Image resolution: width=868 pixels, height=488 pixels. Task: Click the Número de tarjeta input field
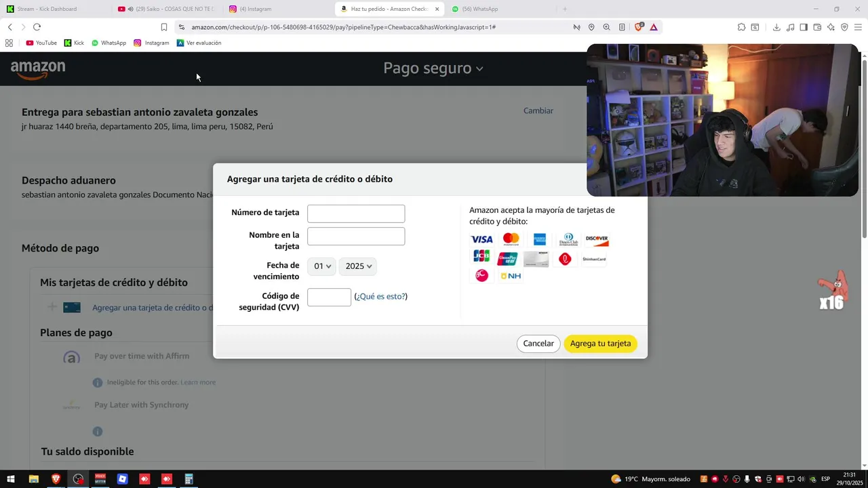[356, 213]
